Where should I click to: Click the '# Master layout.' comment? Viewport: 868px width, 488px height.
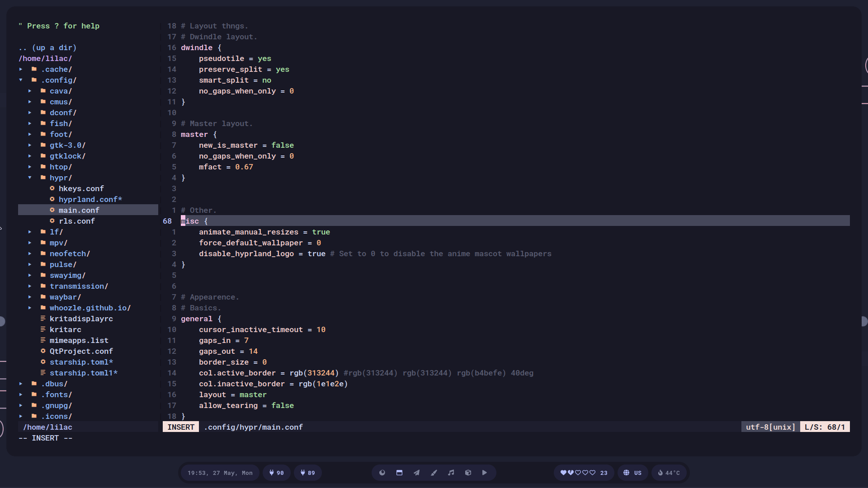(217, 123)
